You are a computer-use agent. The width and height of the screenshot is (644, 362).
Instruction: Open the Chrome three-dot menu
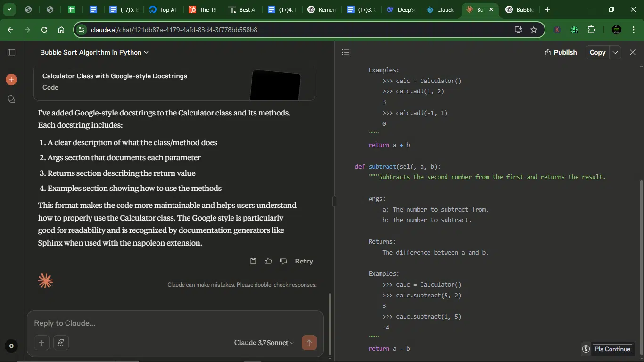click(633, 30)
